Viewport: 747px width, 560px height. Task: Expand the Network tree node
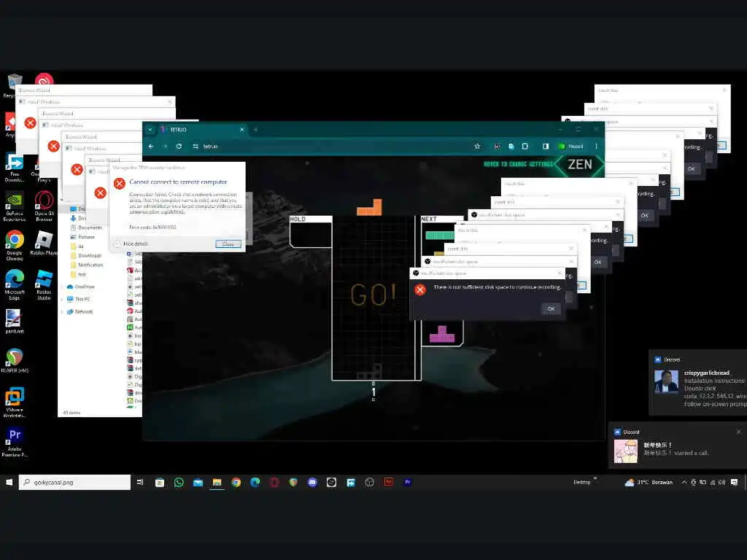(62, 311)
